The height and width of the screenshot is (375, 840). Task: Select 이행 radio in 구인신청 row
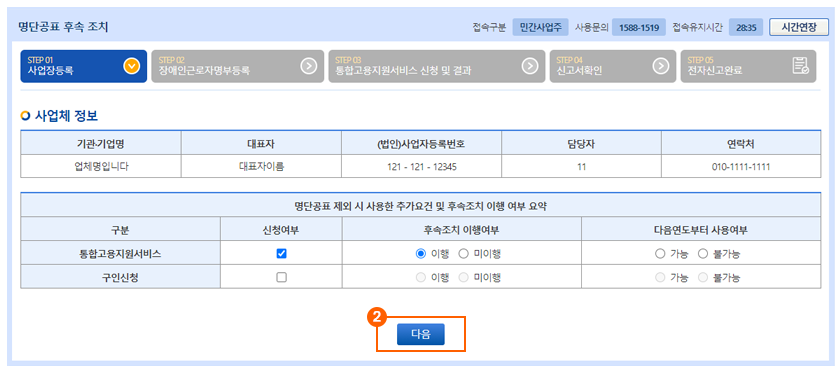[x=421, y=277]
